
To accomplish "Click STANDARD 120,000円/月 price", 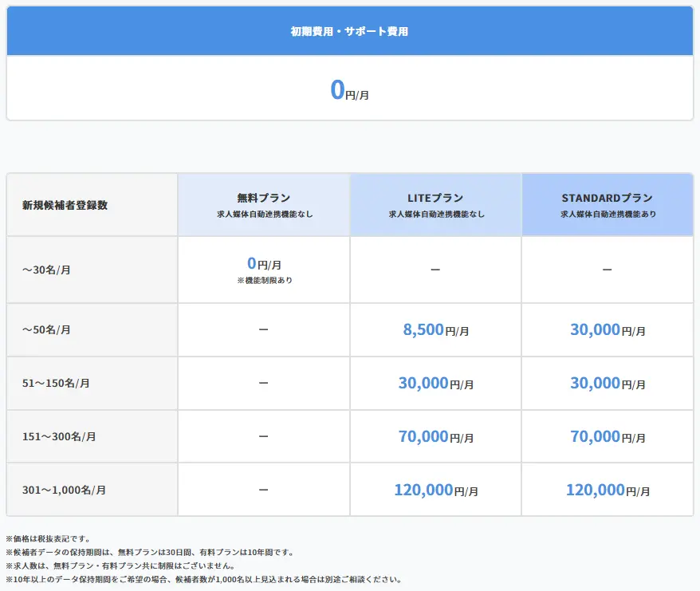I will 608,490.
